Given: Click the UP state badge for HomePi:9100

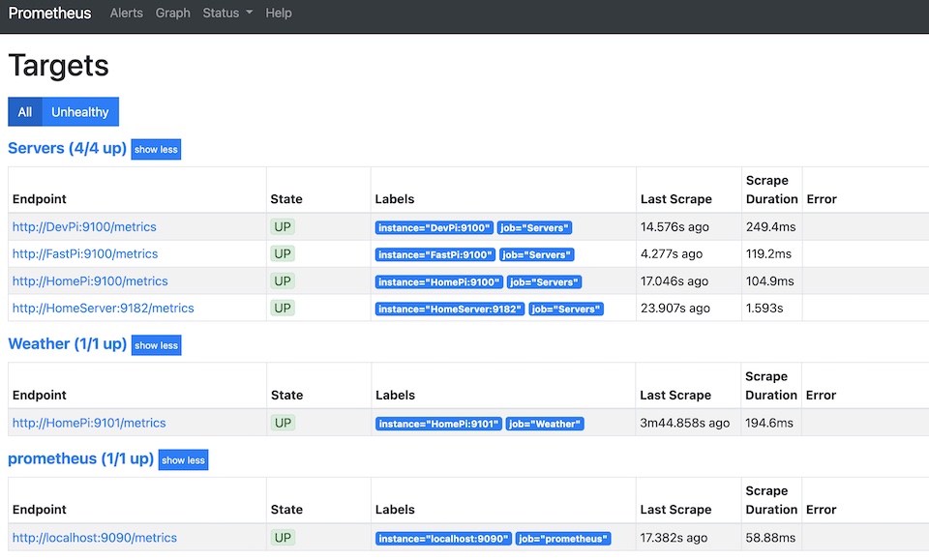Looking at the screenshot, I should point(283,281).
